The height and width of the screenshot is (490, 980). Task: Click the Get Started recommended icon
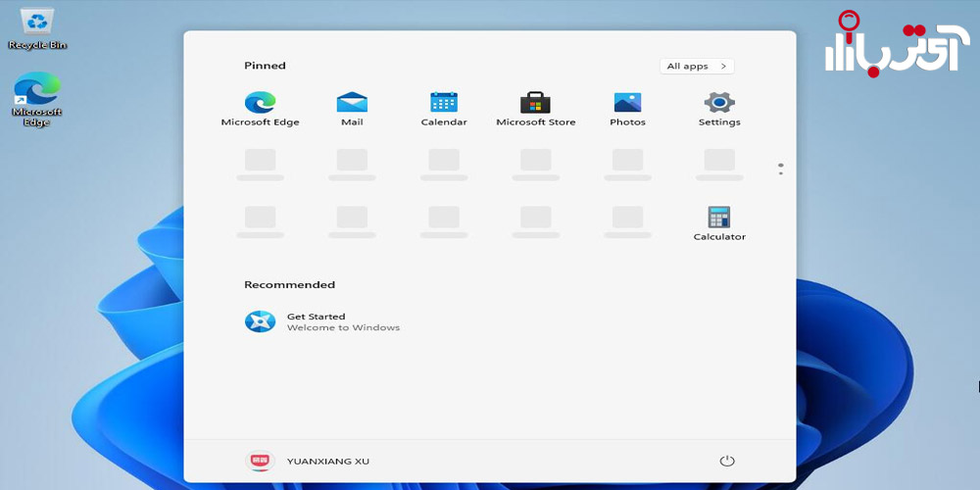260,321
